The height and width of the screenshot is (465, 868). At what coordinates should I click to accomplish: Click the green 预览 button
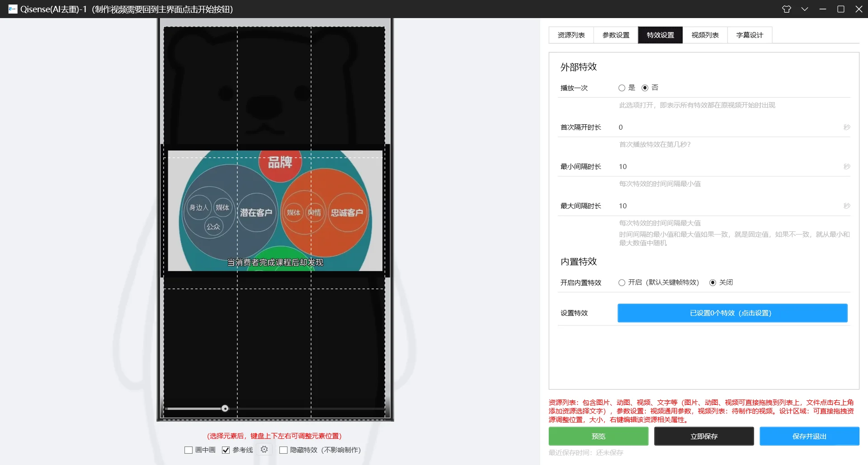pyautogui.click(x=598, y=436)
